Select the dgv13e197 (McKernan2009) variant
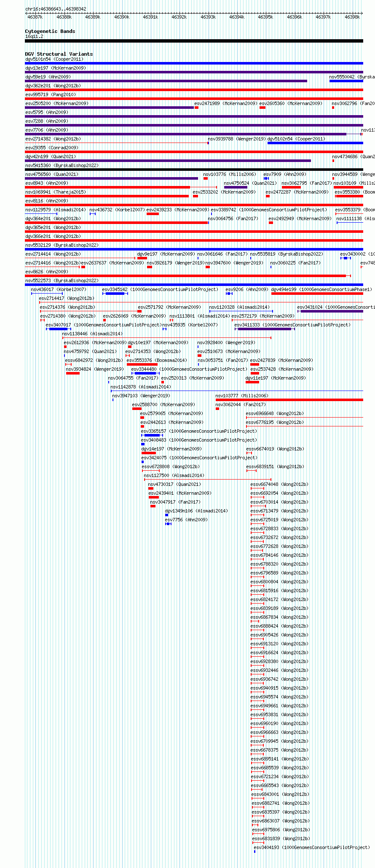This screenshot has width=375, height=868. coord(194,72)
